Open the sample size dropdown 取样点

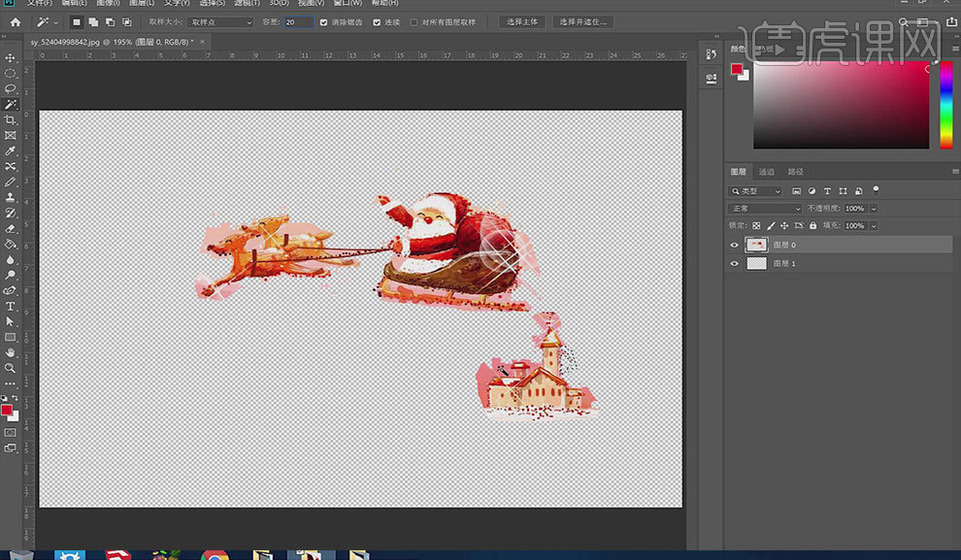pos(220,22)
